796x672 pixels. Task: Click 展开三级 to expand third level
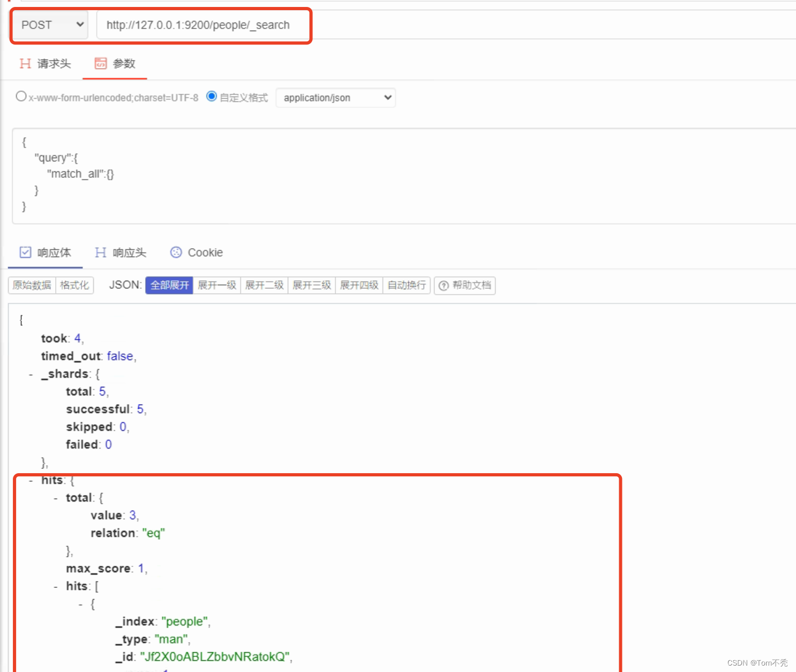[x=312, y=285]
